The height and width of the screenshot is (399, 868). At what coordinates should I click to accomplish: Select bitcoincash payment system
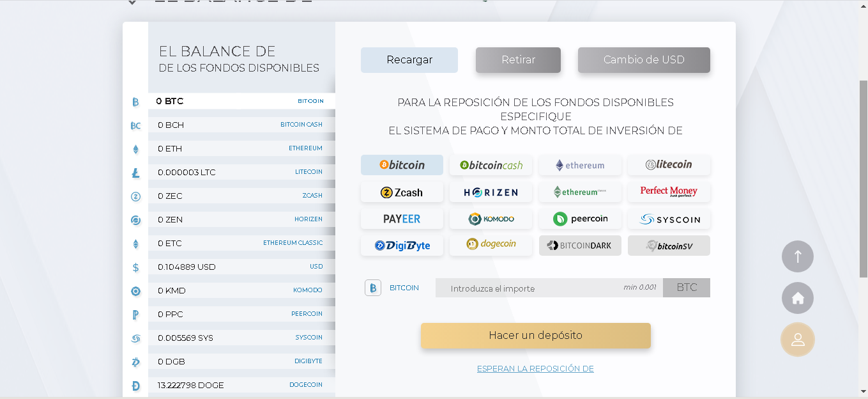(x=491, y=165)
